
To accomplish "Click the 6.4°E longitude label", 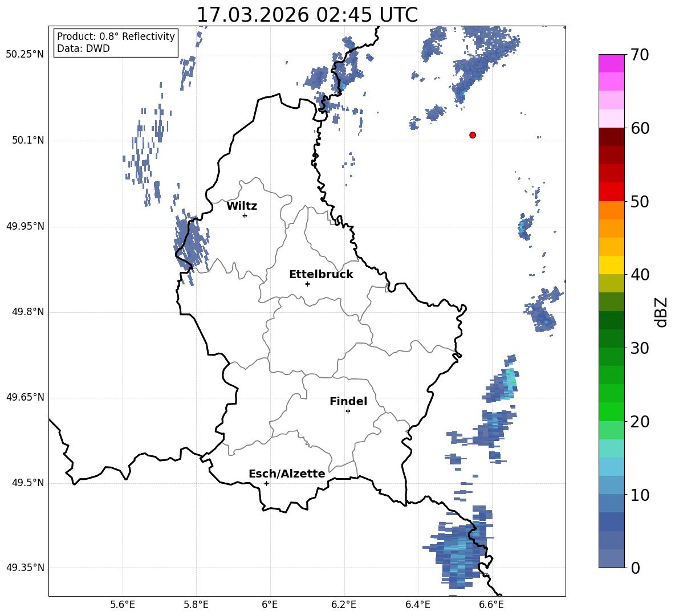I will click(x=417, y=605).
